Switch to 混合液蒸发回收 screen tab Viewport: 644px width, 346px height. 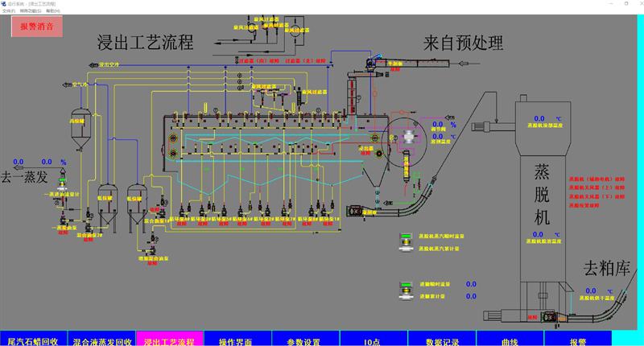click(x=101, y=340)
